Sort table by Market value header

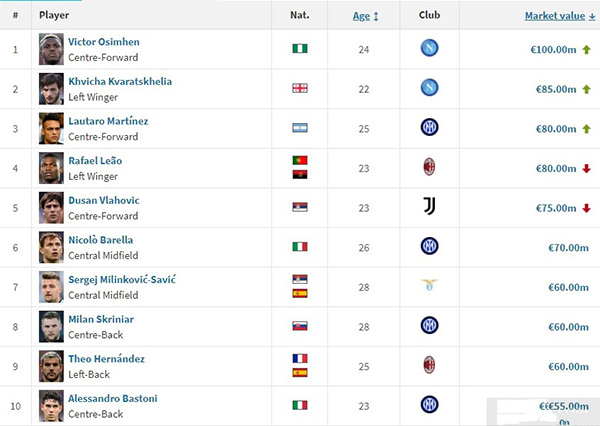[x=556, y=16]
